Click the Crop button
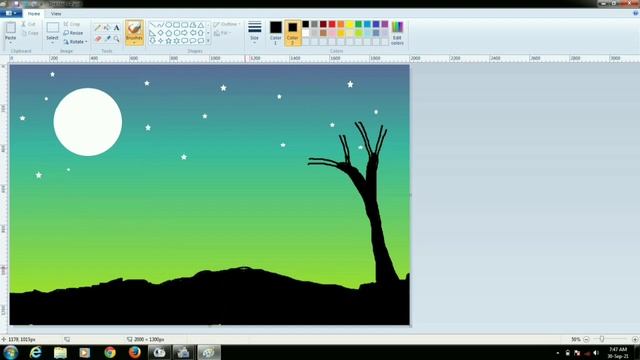The image size is (640, 360). pyautogui.click(x=72, y=24)
